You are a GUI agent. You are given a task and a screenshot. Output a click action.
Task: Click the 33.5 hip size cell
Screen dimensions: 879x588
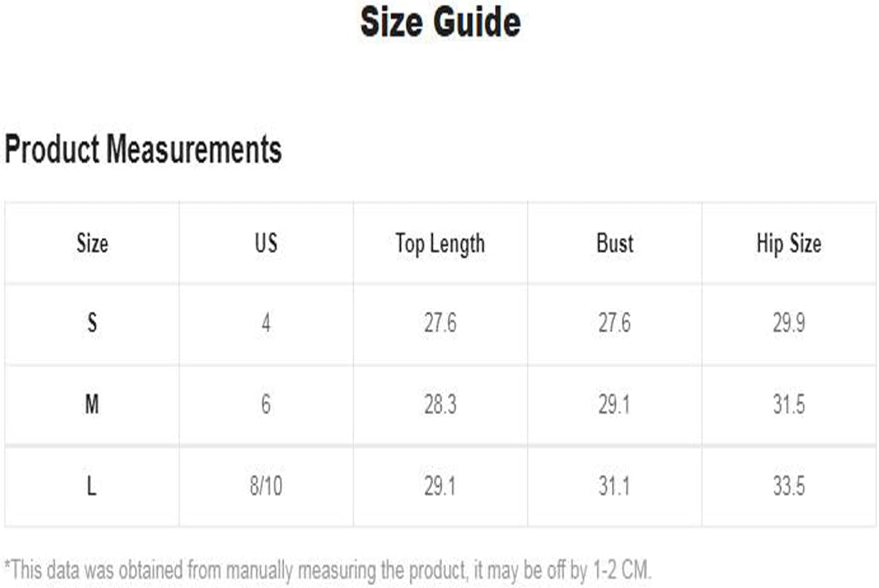click(789, 486)
